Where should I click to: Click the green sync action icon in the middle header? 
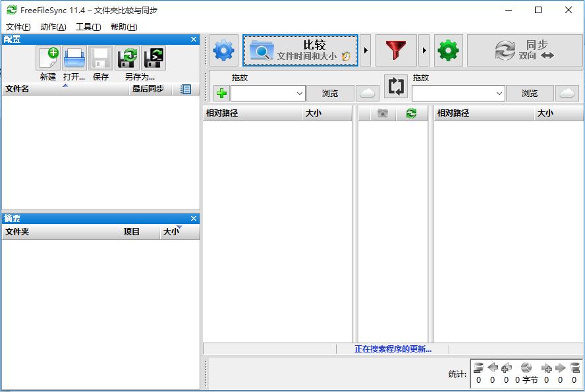[x=411, y=113]
